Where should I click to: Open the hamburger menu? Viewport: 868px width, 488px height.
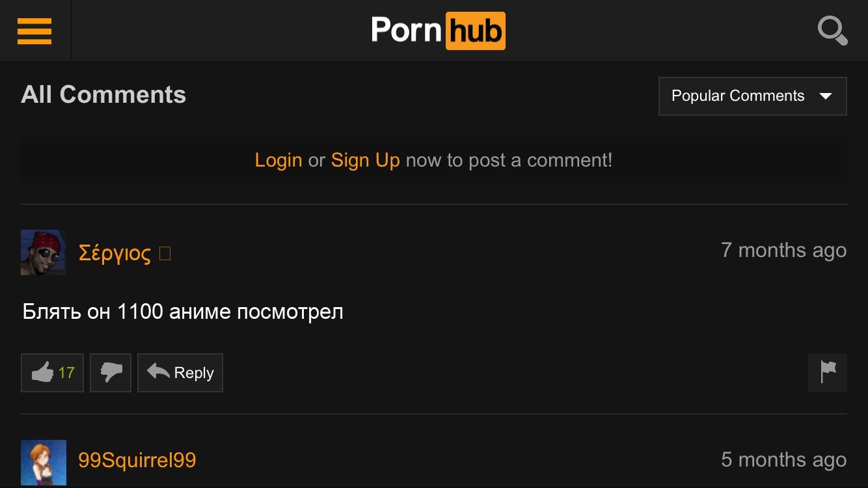pyautogui.click(x=34, y=31)
